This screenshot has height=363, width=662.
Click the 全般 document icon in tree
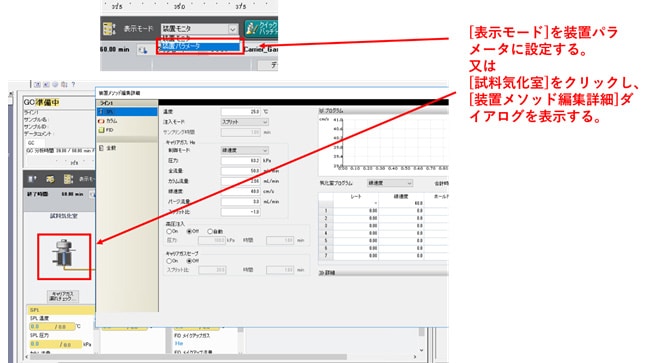point(101,148)
